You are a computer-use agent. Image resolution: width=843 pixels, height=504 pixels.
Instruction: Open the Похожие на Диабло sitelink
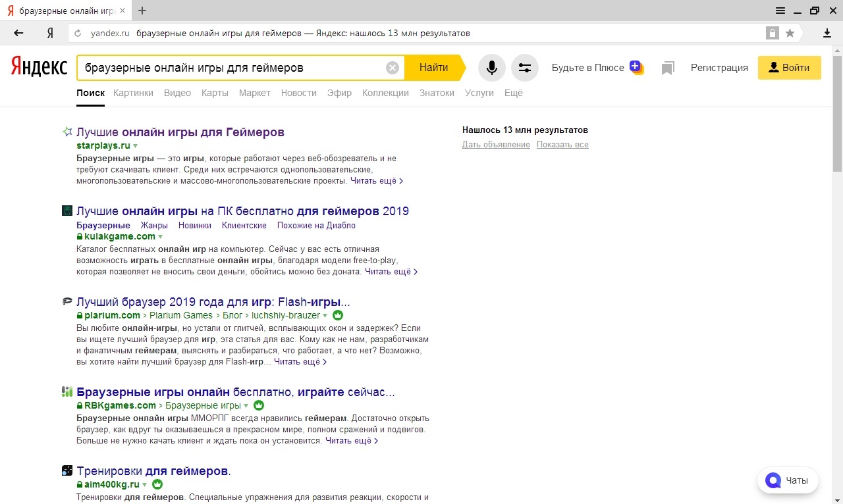click(x=316, y=225)
